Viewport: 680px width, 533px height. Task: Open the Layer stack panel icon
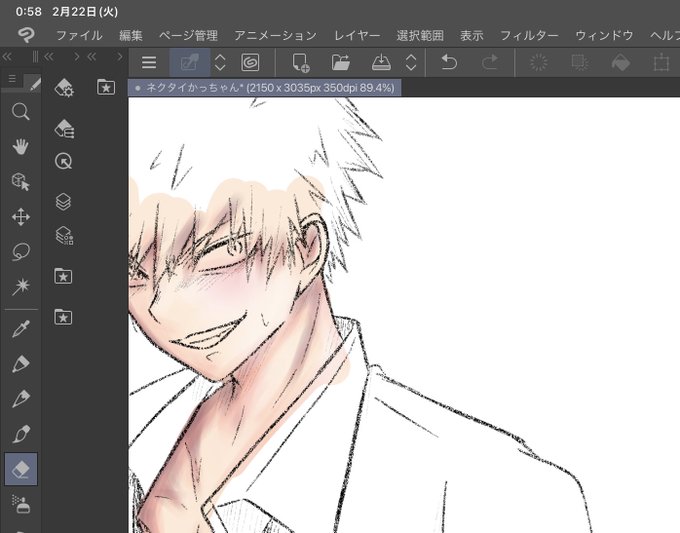tap(64, 202)
